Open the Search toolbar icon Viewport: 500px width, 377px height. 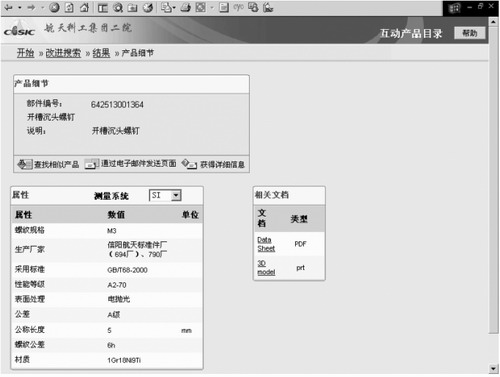coord(118,7)
